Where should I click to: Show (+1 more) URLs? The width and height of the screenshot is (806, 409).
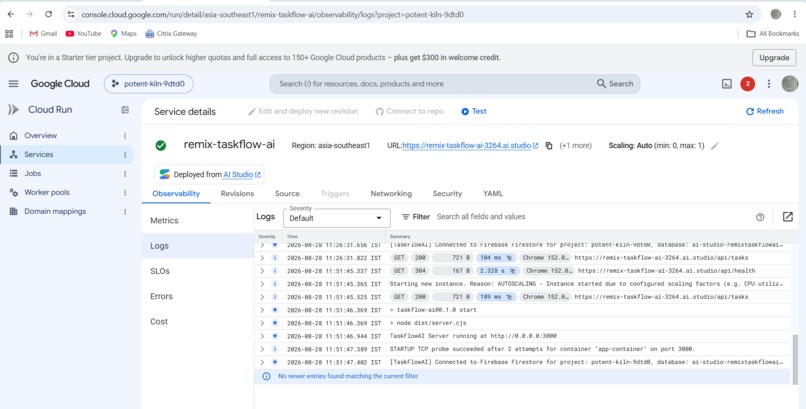click(x=575, y=146)
